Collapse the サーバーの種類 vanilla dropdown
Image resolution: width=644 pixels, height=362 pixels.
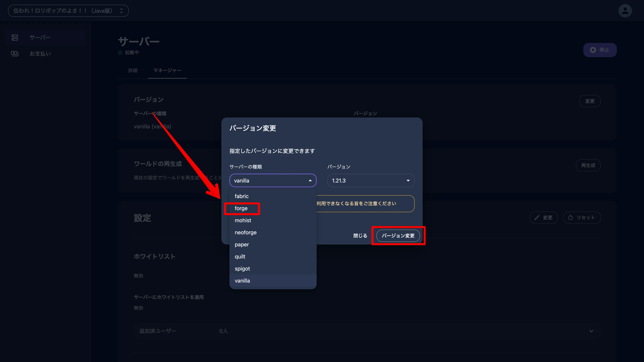click(x=273, y=180)
